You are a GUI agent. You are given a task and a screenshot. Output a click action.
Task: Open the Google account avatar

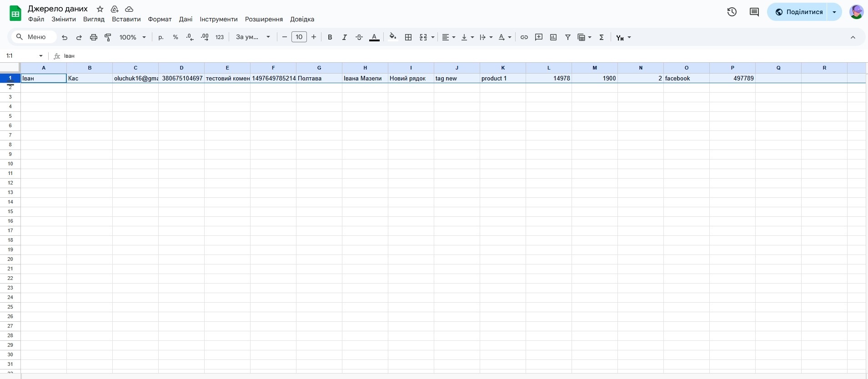856,12
